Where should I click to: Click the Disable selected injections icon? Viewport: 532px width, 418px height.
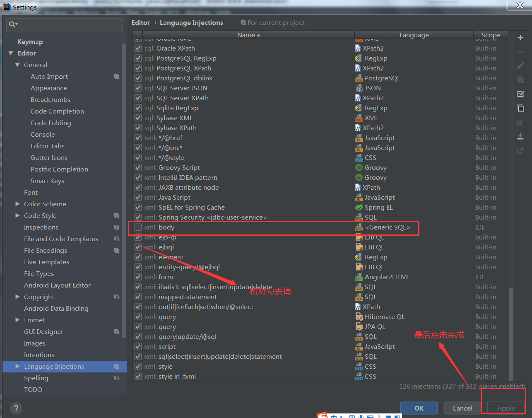(520, 108)
